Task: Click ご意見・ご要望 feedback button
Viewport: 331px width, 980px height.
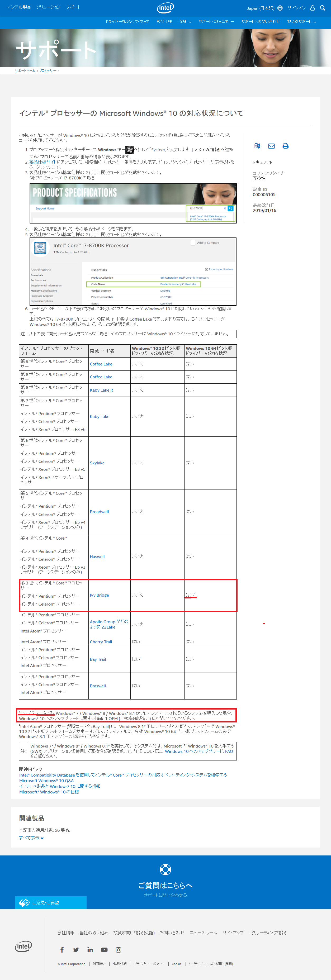Action: (51, 902)
